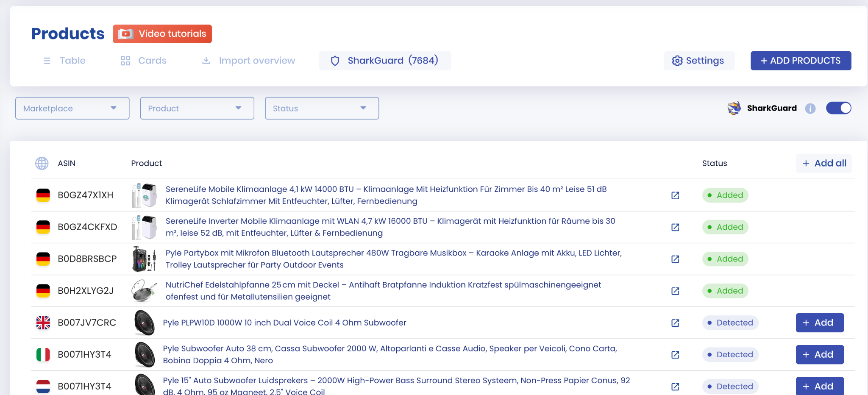Click the SereneLife Inverter 16000 BTU thumbnail
The image size is (868, 395).
pyautogui.click(x=144, y=227)
